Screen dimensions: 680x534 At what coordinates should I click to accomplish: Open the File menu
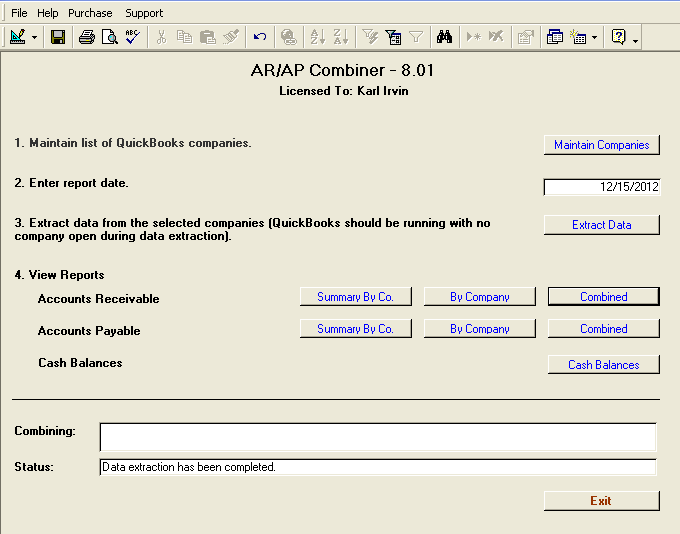point(19,13)
